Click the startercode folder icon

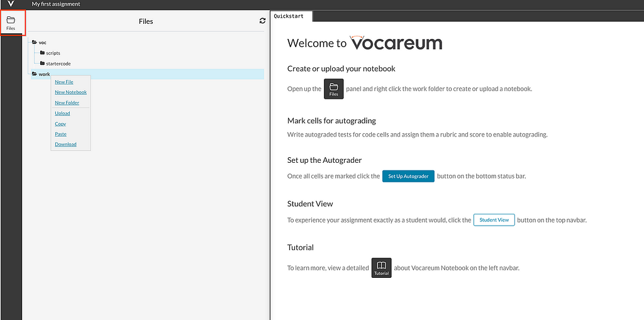pos(42,63)
